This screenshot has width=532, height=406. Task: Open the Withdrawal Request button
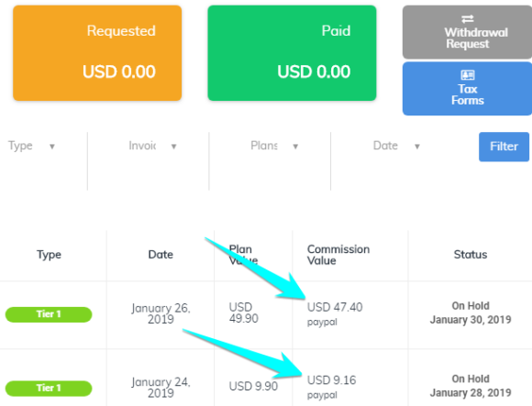click(x=467, y=32)
